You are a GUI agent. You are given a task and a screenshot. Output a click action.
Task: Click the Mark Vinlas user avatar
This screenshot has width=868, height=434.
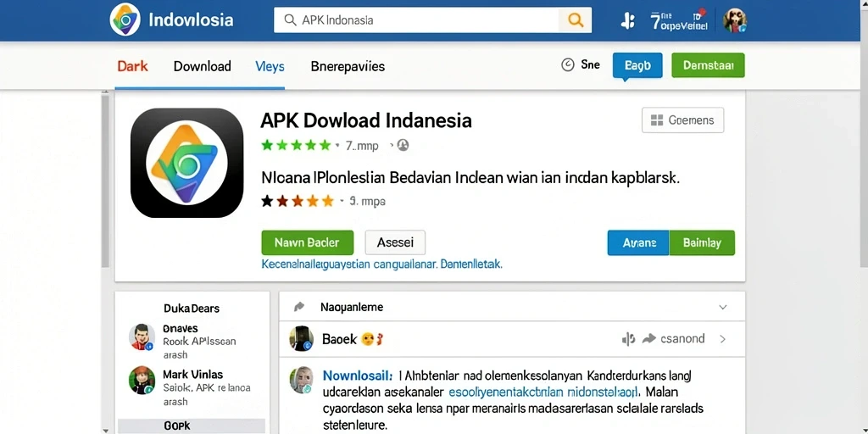coord(142,381)
